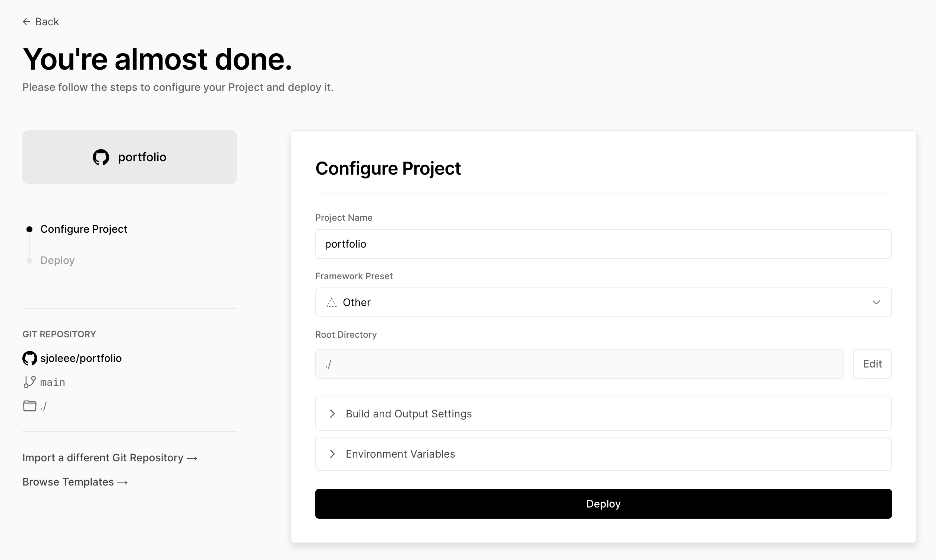Select the main branch label
This screenshot has height=560, width=936.
(52, 382)
